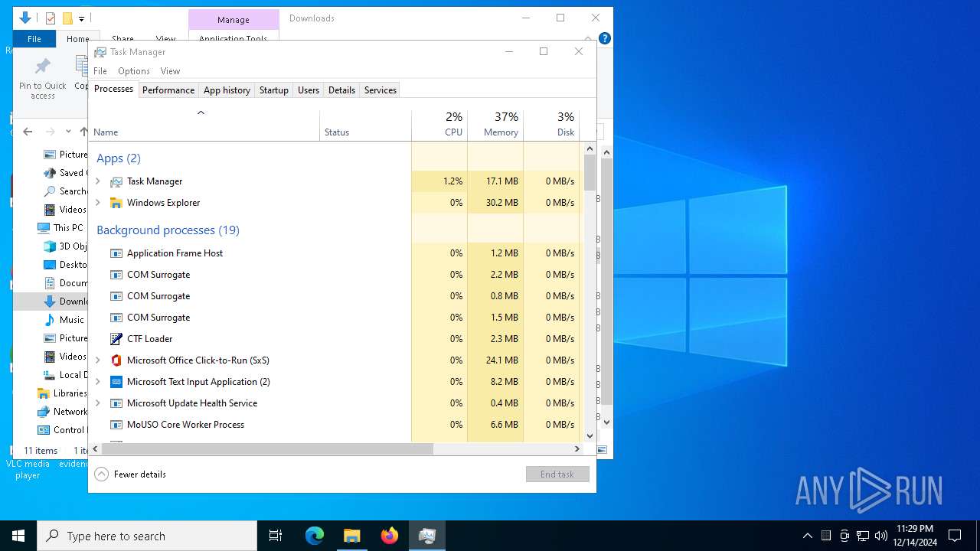The width and height of the screenshot is (980, 551).
Task: Click the Microsoft Text Input Application icon
Action: [x=116, y=382]
